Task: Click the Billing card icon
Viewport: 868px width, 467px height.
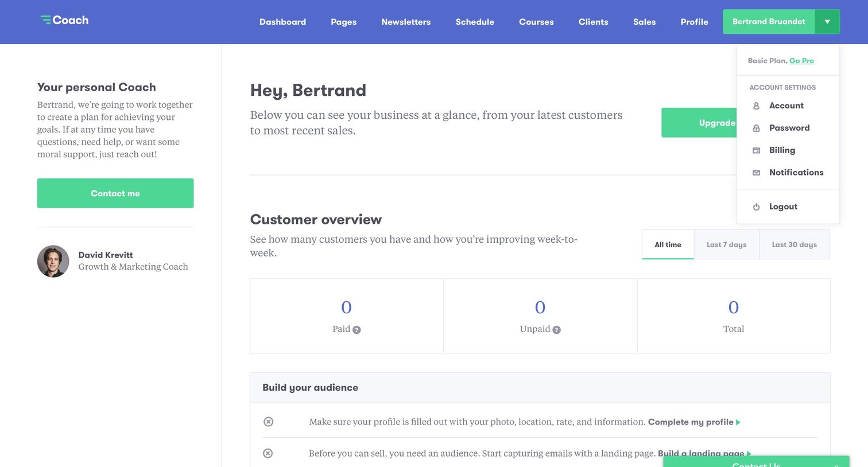Action: click(x=756, y=150)
